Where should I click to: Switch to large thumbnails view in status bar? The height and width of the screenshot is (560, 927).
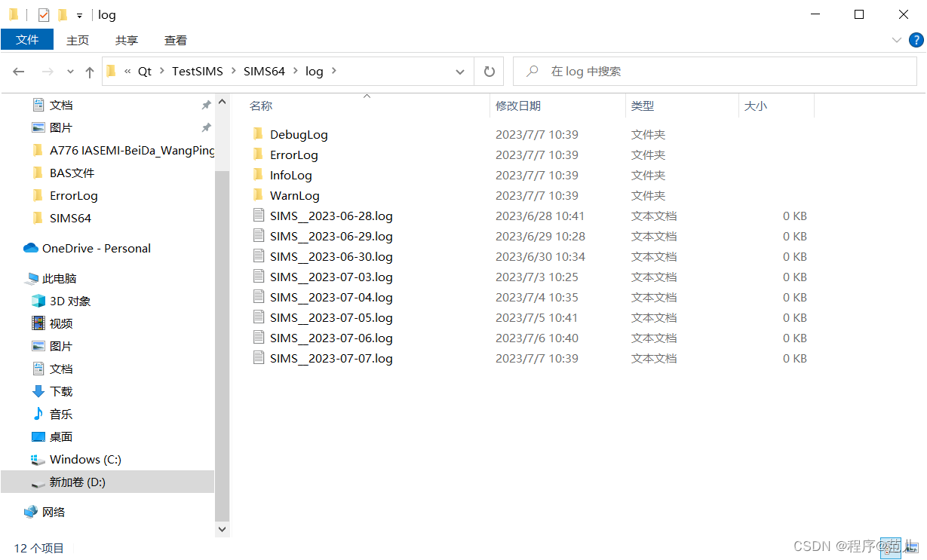coord(910,548)
